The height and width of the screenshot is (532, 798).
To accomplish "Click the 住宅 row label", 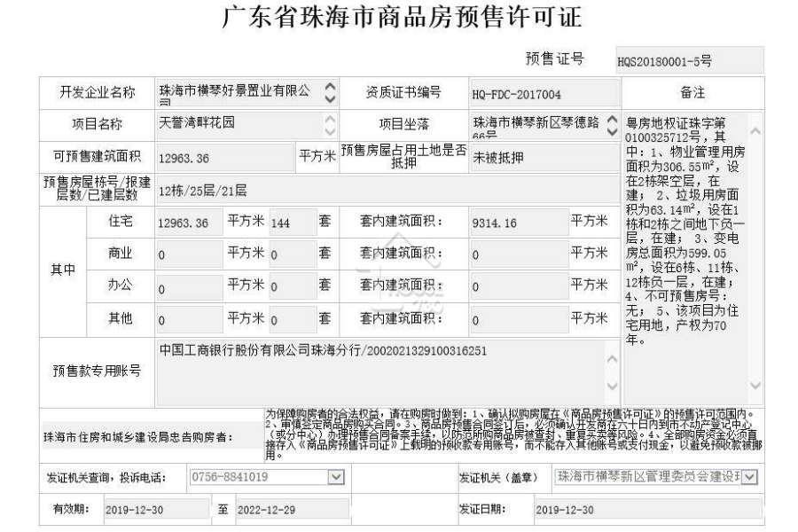I will pyautogui.click(x=120, y=221).
